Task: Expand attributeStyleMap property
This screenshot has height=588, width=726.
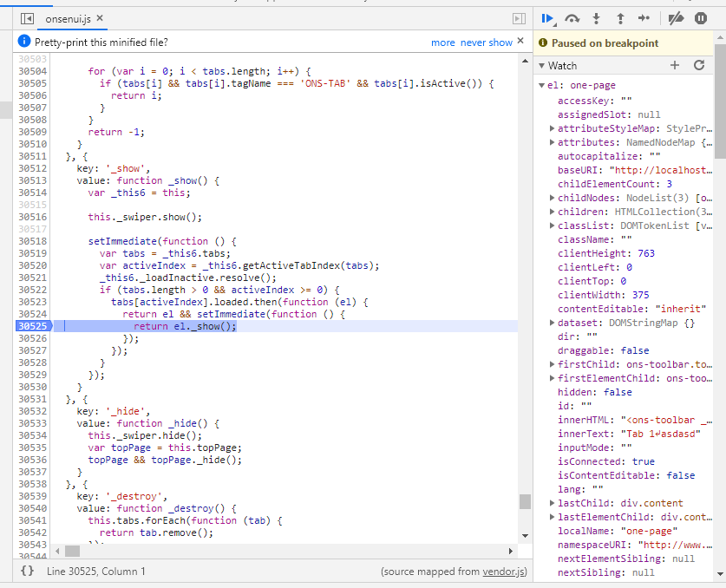Action: (552, 128)
